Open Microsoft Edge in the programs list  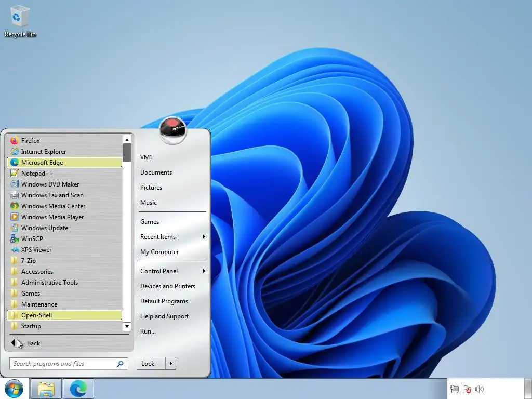64,162
